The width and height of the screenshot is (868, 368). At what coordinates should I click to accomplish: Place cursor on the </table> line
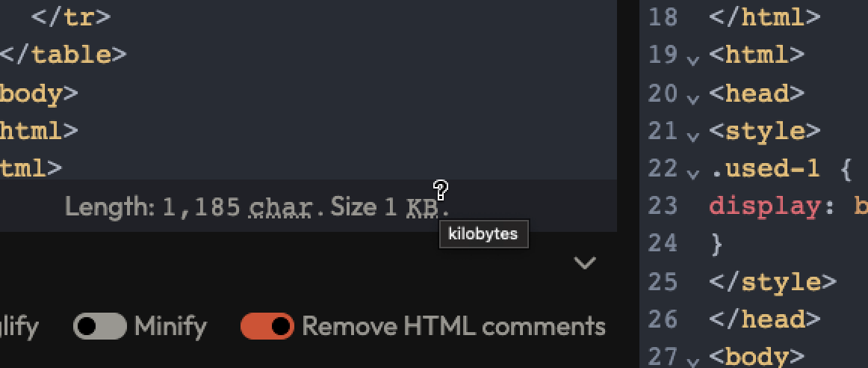point(63,55)
